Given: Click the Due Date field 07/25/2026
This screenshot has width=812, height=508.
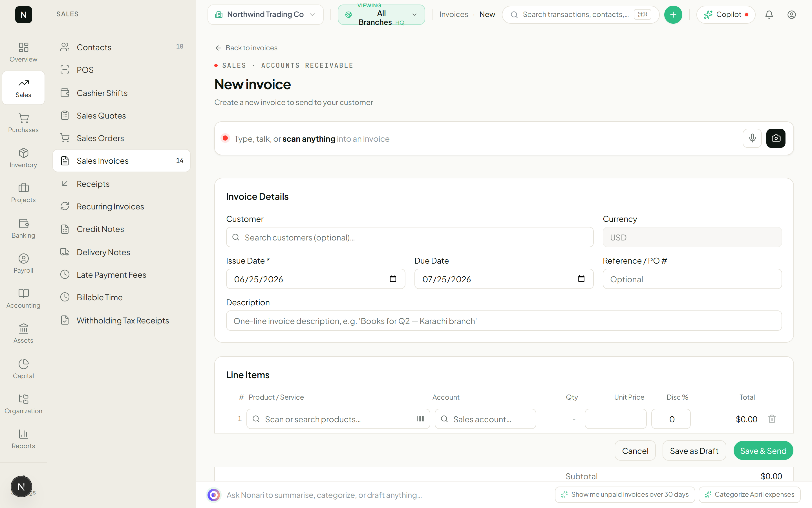Looking at the screenshot, I should click(504, 279).
